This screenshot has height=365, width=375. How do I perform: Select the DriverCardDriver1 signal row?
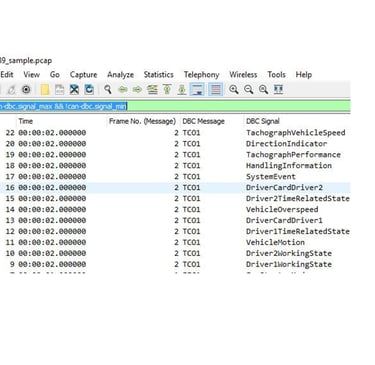pyautogui.click(x=175, y=220)
